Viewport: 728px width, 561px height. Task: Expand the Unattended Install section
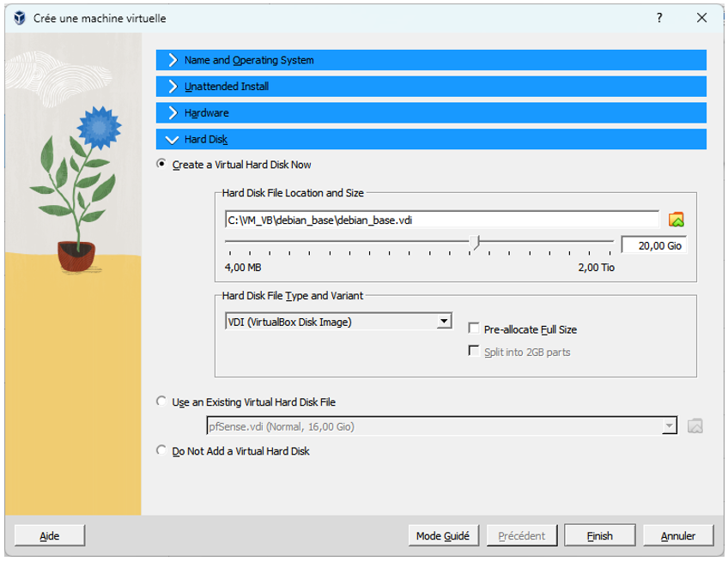pyautogui.click(x=431, y=87)
